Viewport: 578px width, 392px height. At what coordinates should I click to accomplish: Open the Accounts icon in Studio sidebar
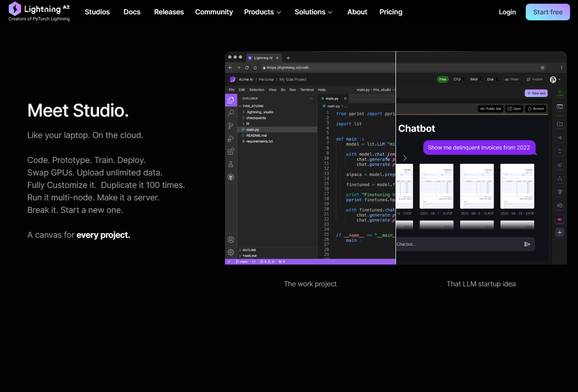231,240
